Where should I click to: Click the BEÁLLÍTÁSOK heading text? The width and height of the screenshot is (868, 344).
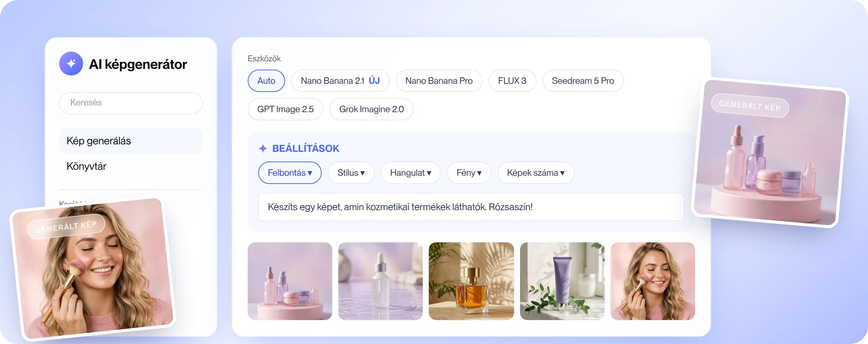pos(306,148)
